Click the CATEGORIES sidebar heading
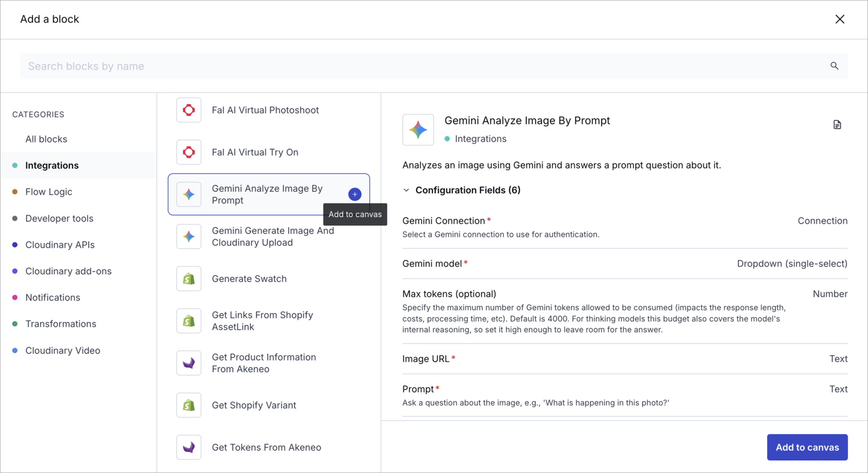Image resolution: width=868 pixels, height=473 pixels. coord(39,114)
